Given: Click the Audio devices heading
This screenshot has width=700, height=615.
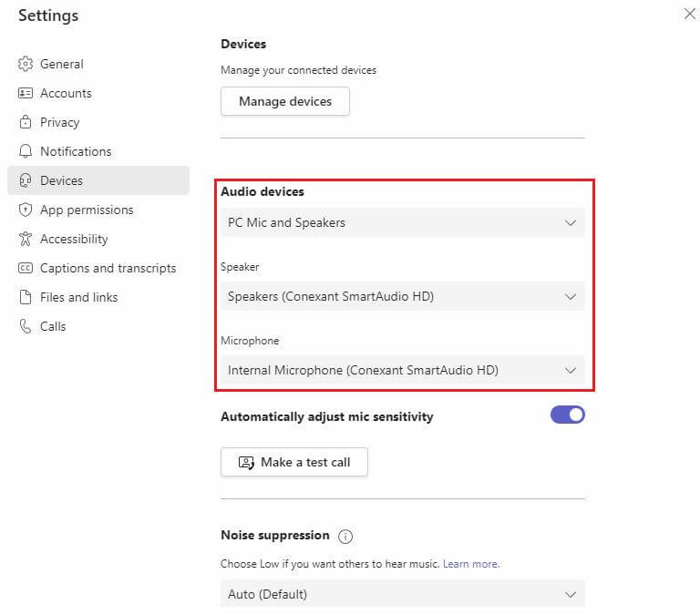Looking at the screenshot, I should click(262, 191).
